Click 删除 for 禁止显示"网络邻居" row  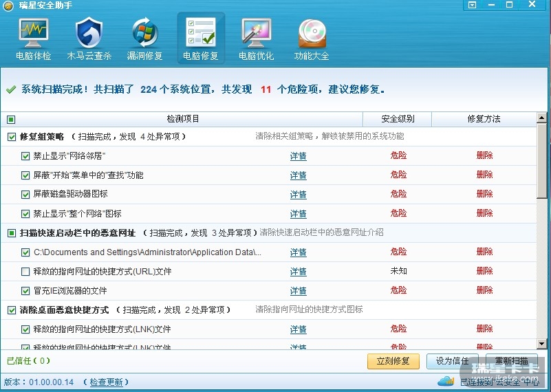click(484, 155)
